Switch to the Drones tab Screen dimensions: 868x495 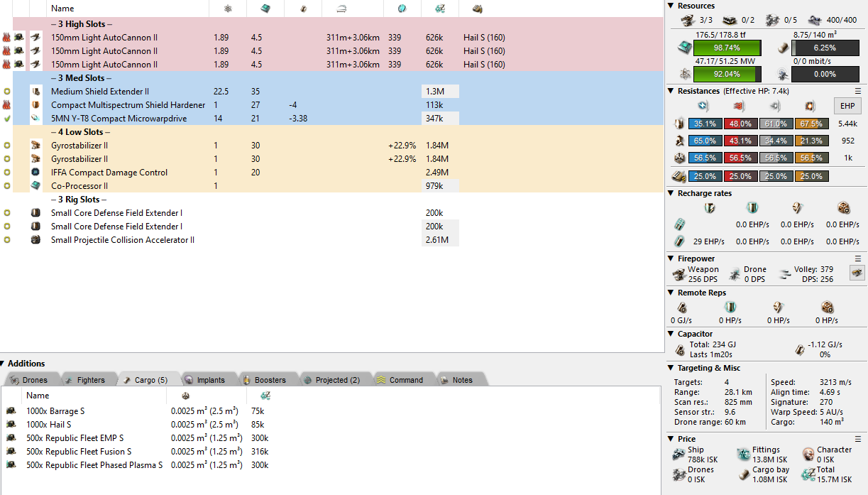29,380
